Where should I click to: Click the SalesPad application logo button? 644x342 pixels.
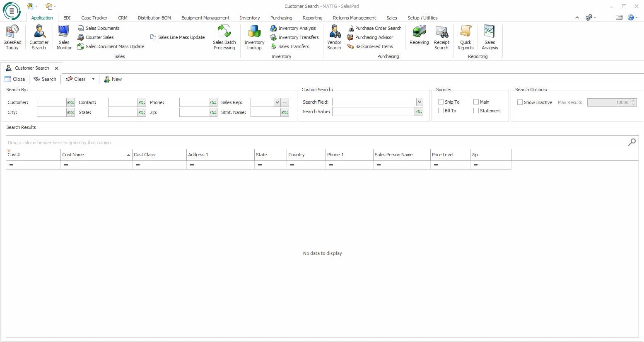pyautogui.click(x=12, y=11)
